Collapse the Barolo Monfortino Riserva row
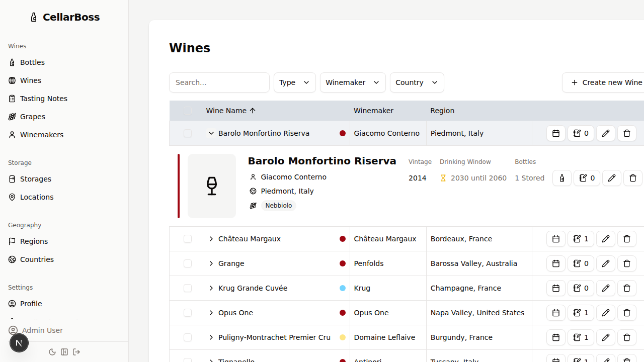Screen dimensions: 644x362 click(211, 133)
